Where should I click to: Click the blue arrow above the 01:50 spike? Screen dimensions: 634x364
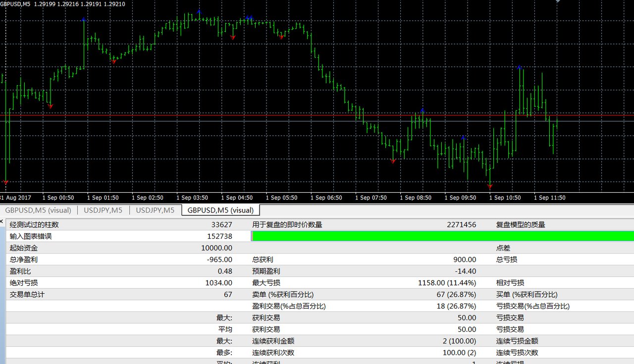tap(84, 19)
